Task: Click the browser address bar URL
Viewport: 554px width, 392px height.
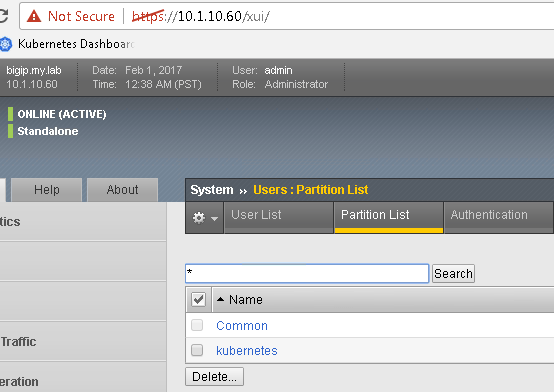Action: click(x=201, y=16)
